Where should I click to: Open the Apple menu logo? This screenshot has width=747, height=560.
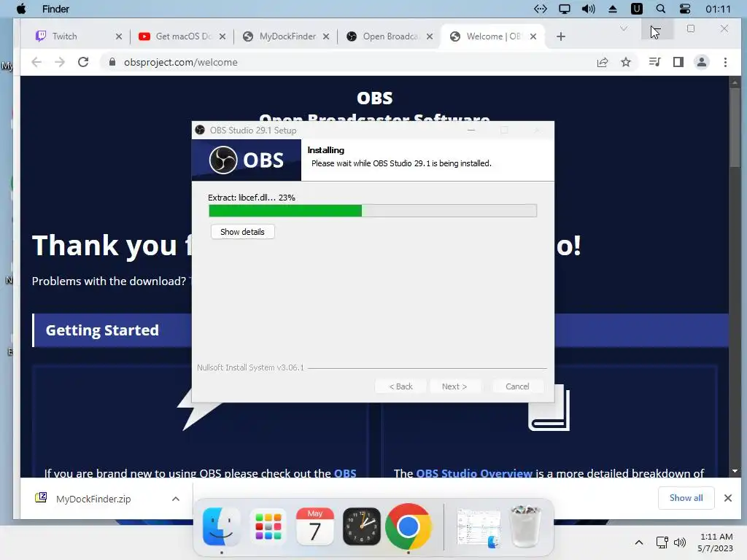point(21,9)
